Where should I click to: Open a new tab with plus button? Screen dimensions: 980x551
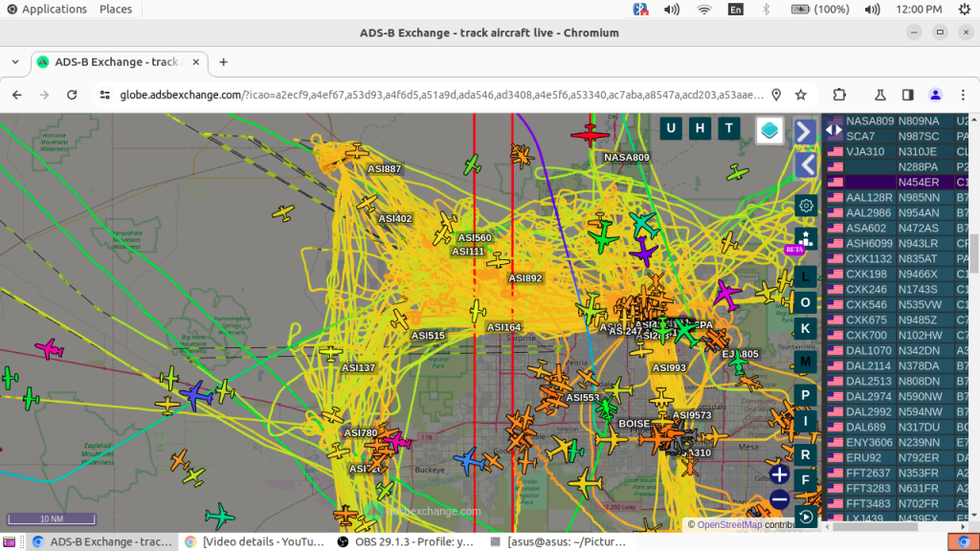pyautogui.click(x=223, y=62)
